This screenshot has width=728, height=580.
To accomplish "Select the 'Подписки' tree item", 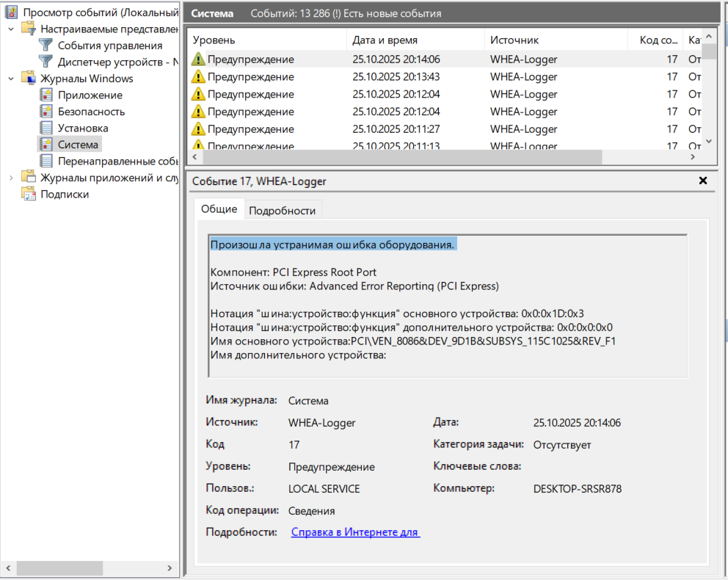I will click(65, 194).
